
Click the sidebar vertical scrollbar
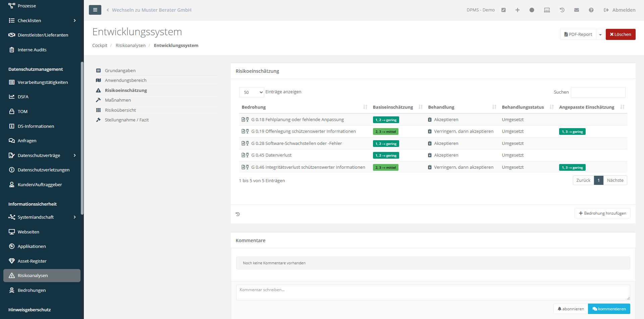(x=82, y=138)
